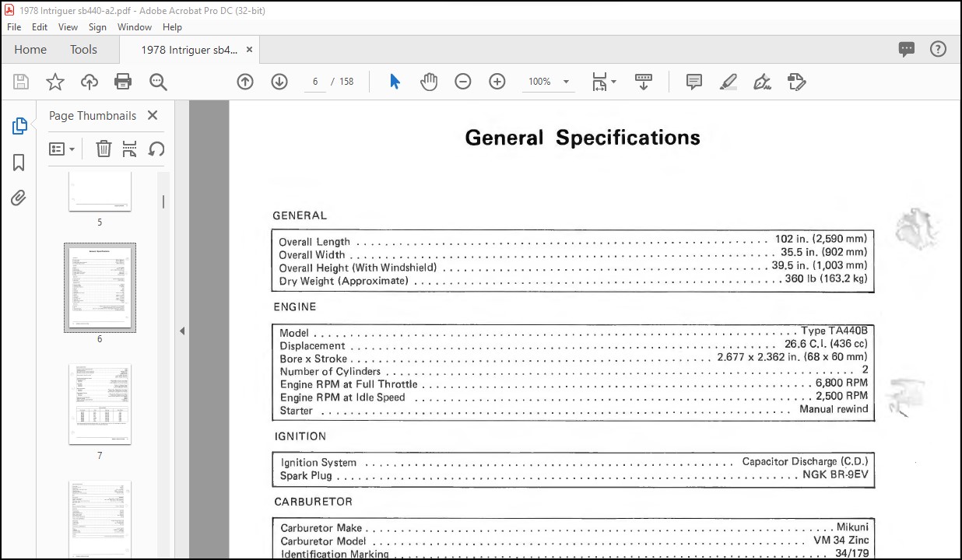
Task: Click the 'Overall Length' row text
Action: [314, 242]
